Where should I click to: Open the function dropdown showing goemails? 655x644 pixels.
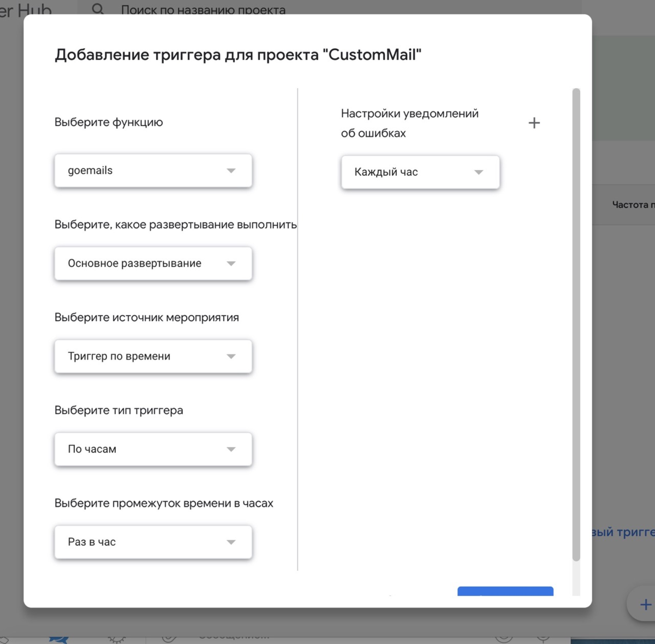[x=153, y=170]
